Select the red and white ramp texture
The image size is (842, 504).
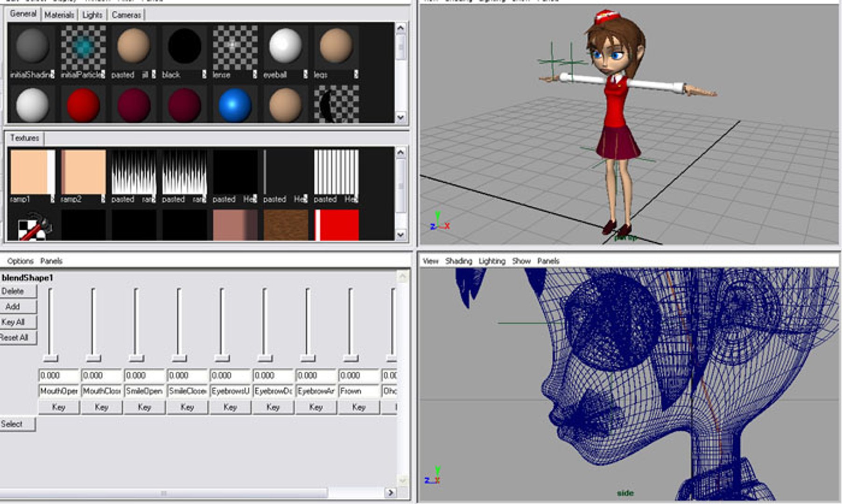tap(336, 225)
